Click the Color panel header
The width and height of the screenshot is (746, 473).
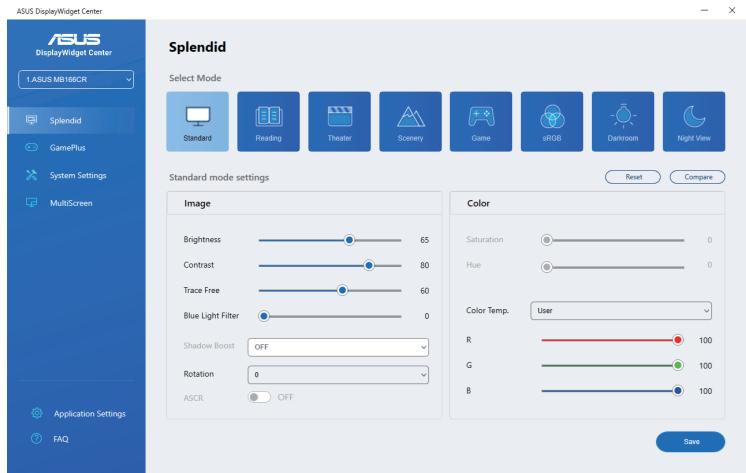click(x=587, y=203)
